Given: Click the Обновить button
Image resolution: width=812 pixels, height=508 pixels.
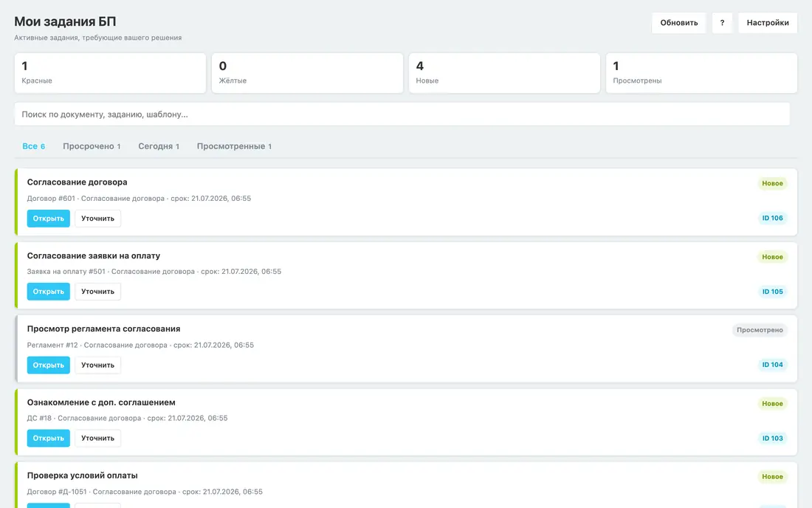Looking at the screenshot, I should (x=678, y=23).
